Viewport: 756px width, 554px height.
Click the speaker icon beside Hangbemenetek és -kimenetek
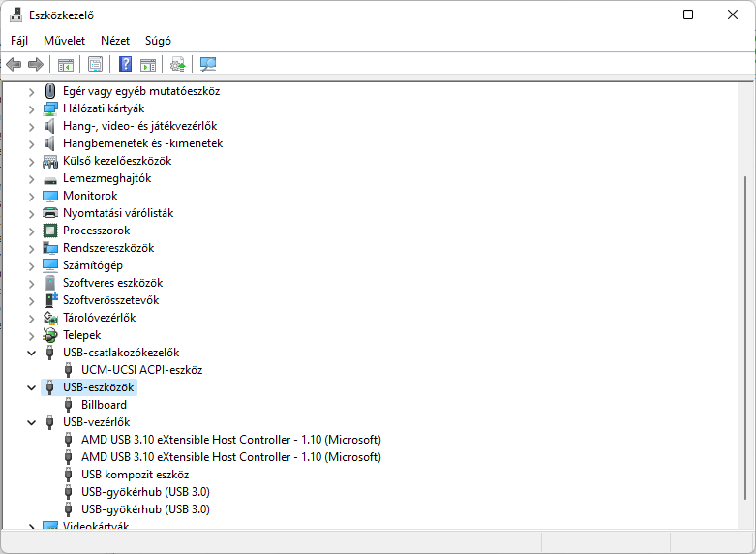coord(50,143)
